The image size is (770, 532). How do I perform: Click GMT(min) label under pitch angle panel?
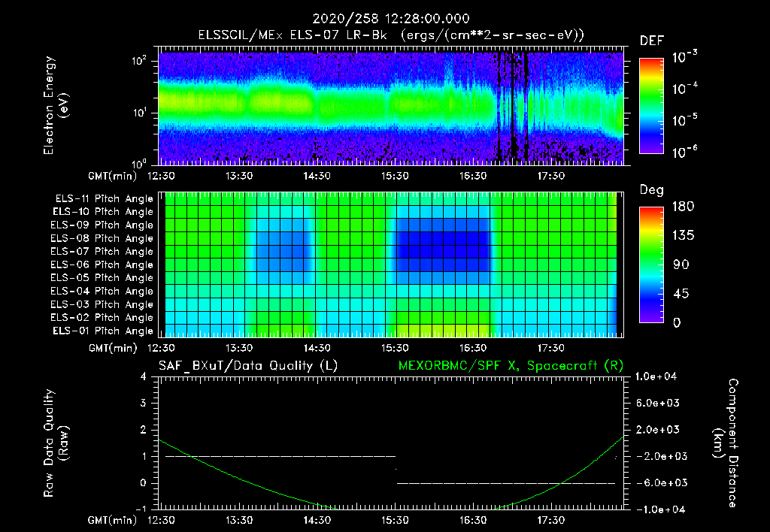(113, 349)
